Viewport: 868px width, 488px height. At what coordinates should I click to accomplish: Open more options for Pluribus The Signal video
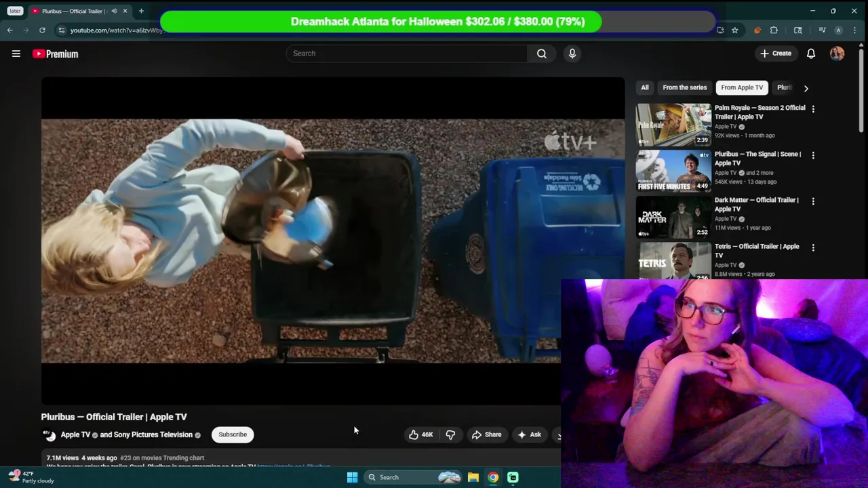pyautogui.click(x=813, y=155)
